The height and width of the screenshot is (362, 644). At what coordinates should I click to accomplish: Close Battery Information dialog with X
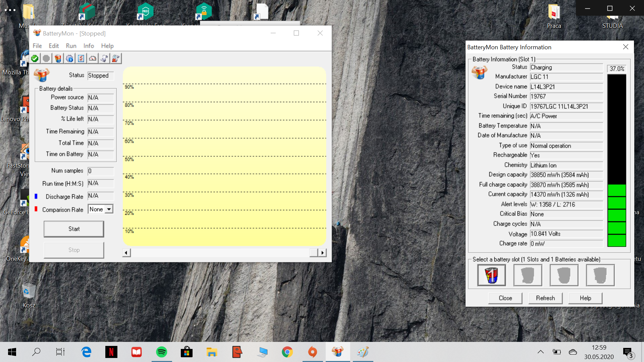pos(626,47)
